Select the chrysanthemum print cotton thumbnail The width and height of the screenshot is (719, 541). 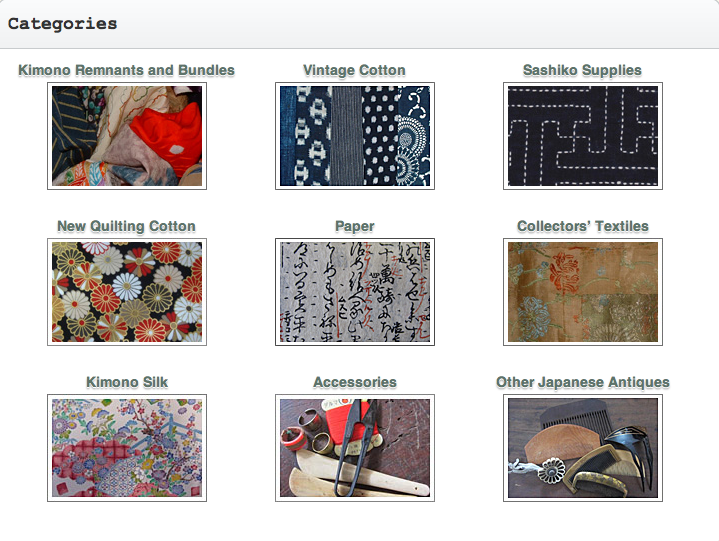click(x=127, y=292)
